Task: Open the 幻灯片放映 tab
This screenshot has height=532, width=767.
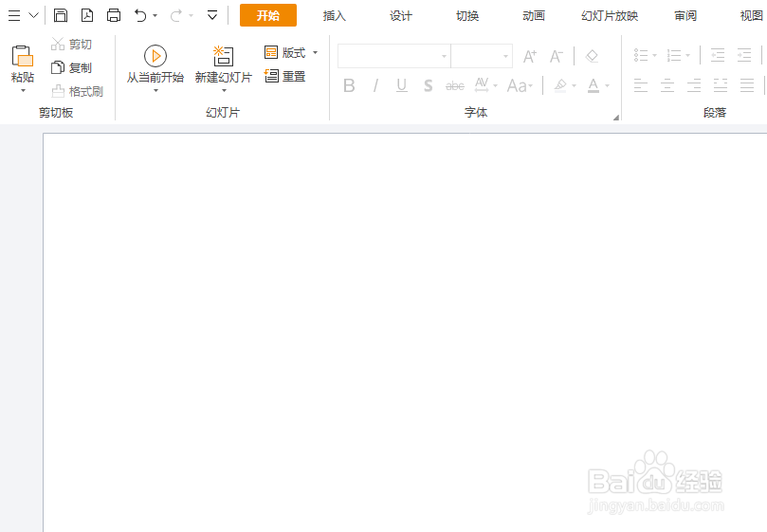Action: 610,16
